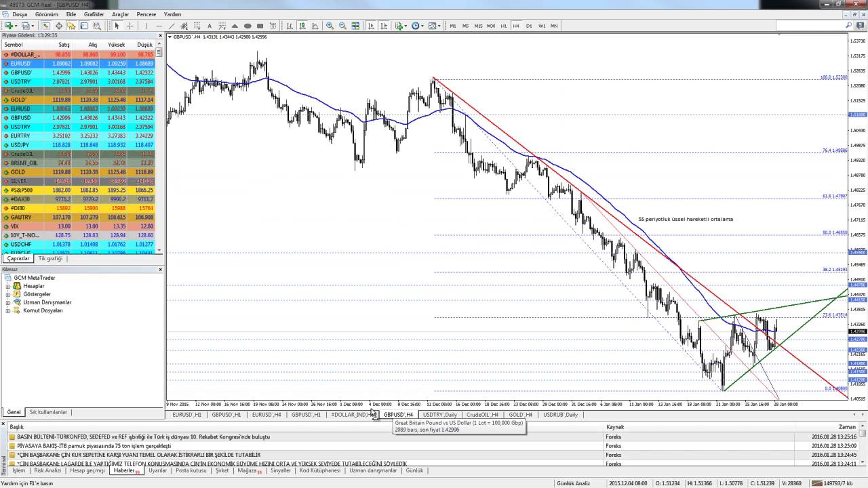The height and width of the screenshot is (488, 868).
Task: Click the Zoom In magnifier icon
Action: (x=330, y=26)
